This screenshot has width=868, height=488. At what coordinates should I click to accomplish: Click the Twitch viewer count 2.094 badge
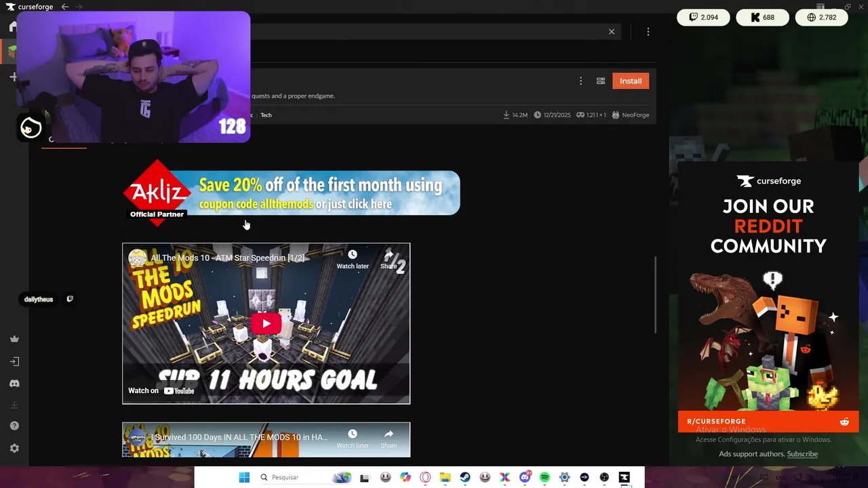[703, 18]
